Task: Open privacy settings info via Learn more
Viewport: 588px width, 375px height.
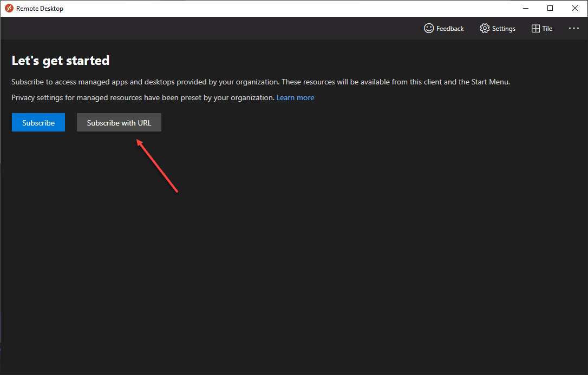Action: click(x=295, y=97)
